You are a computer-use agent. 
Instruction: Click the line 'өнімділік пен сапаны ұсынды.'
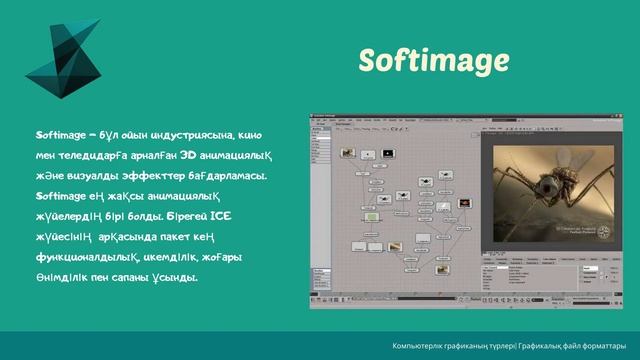tap(117, 278)
